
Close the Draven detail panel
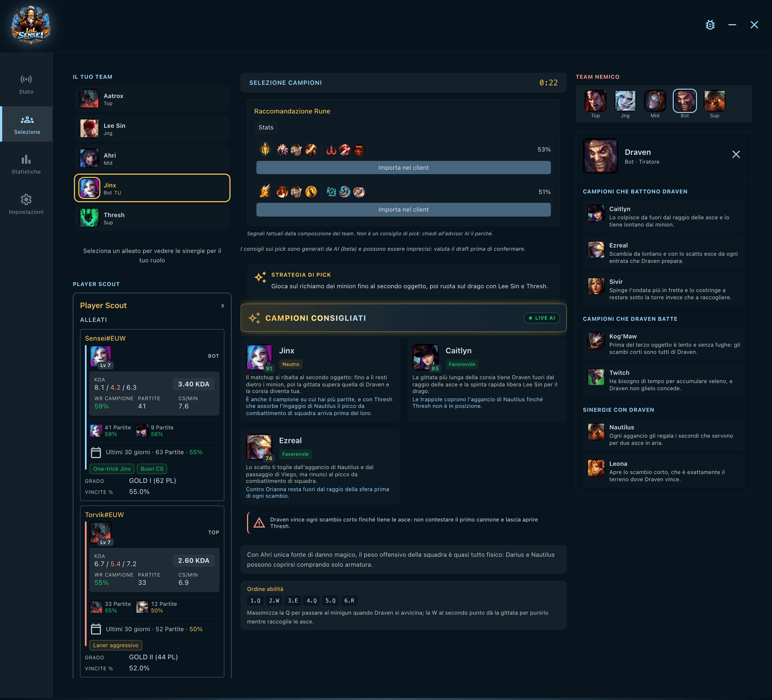pos(736,154)
